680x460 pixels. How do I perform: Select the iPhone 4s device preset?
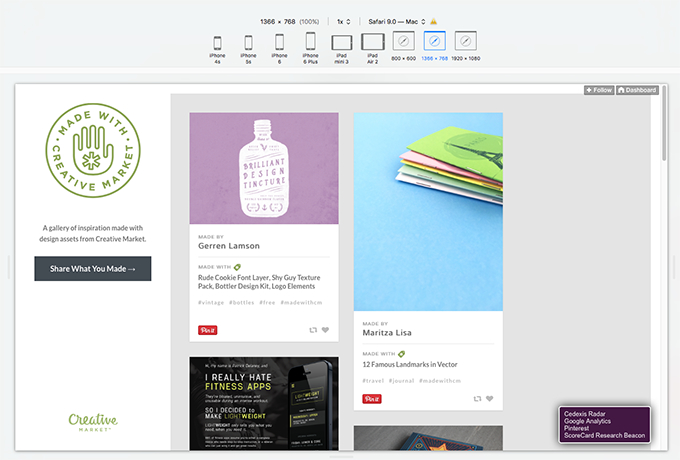(x=217, y=50)
